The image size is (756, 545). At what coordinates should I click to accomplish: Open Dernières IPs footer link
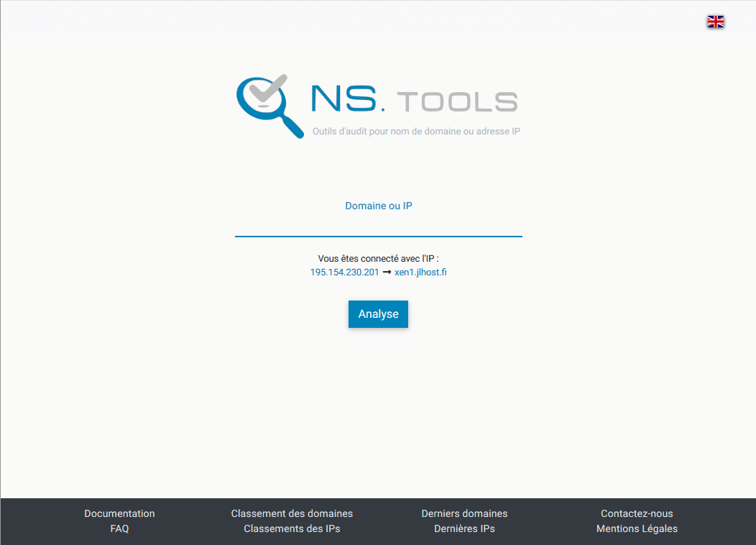[x=464, y=528]
